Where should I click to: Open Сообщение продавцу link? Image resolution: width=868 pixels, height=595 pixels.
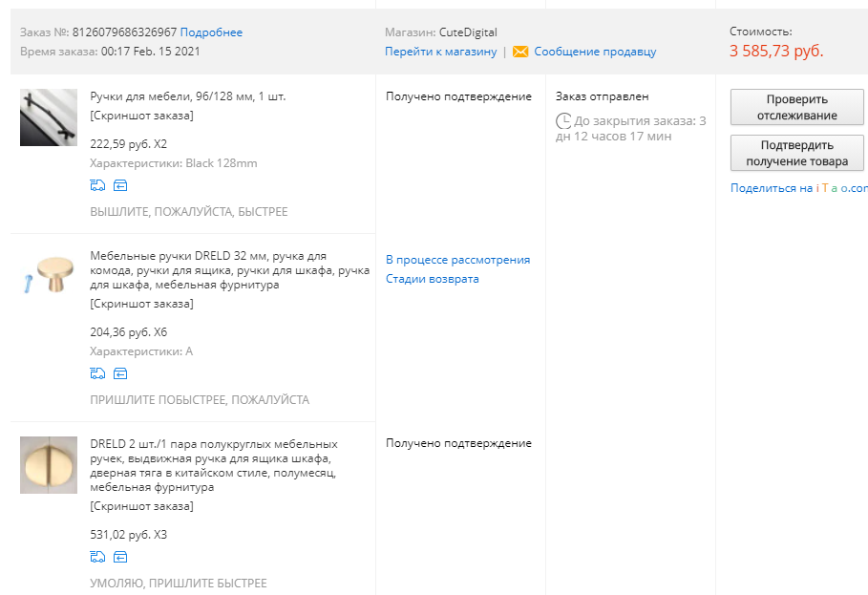pos(595,52)
